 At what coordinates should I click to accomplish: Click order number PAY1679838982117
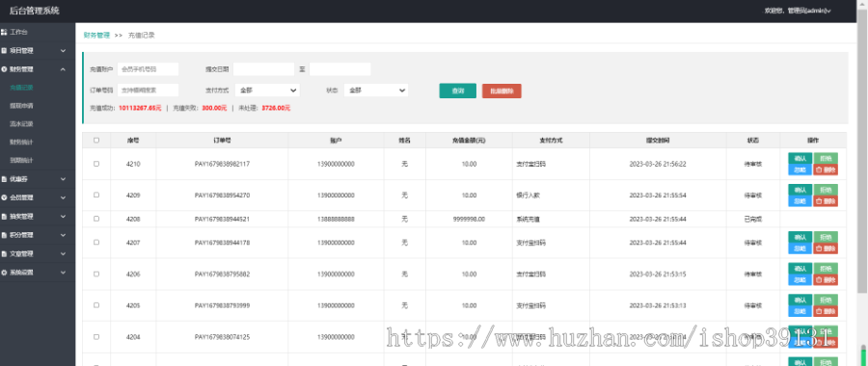[222, 164]
